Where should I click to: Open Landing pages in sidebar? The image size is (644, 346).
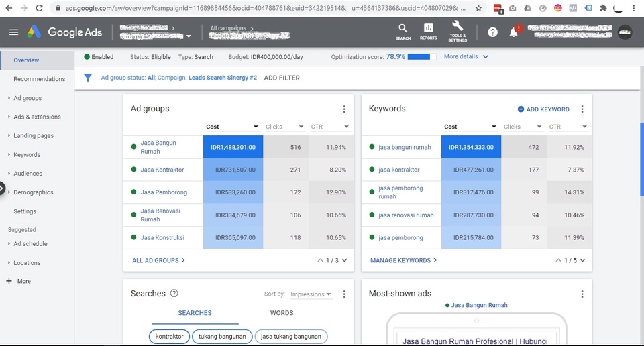point(34,135)
